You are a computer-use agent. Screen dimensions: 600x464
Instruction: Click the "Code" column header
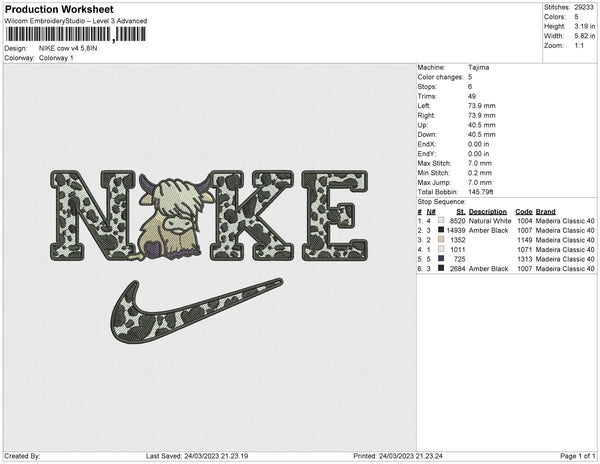(x=524, y=212)
